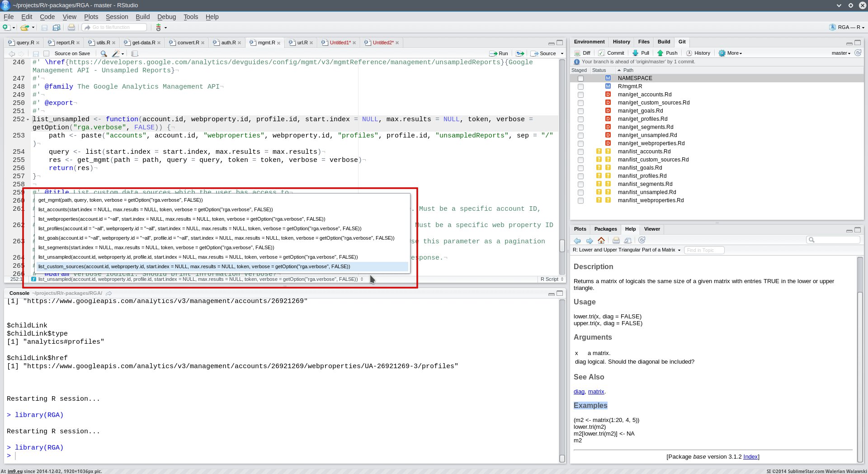Click the Go to file/function field
The height and width of the screenshot is (474, 868).
click(114, 28)
